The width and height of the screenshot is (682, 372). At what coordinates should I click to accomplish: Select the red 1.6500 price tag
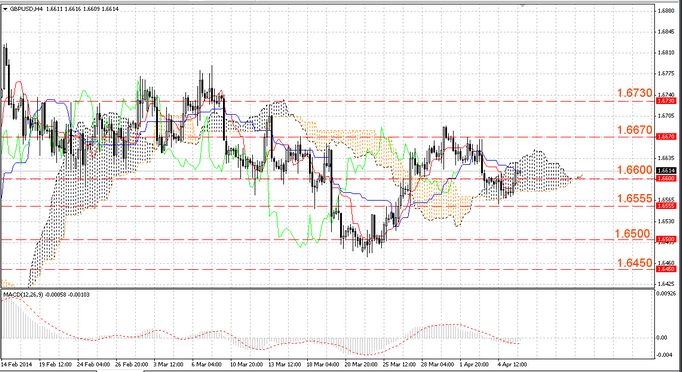[x=665, y=239]
